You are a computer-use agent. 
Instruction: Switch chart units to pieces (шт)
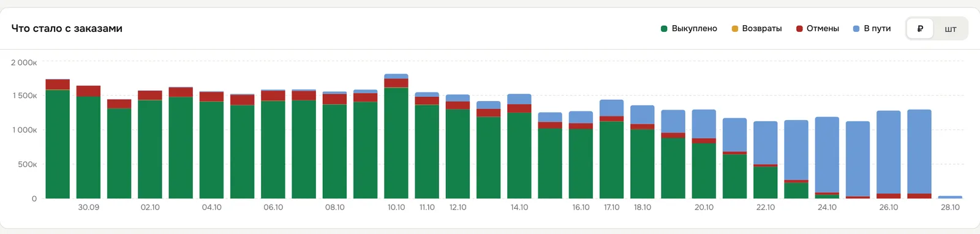pyautogui.click(x=950, y=29)
